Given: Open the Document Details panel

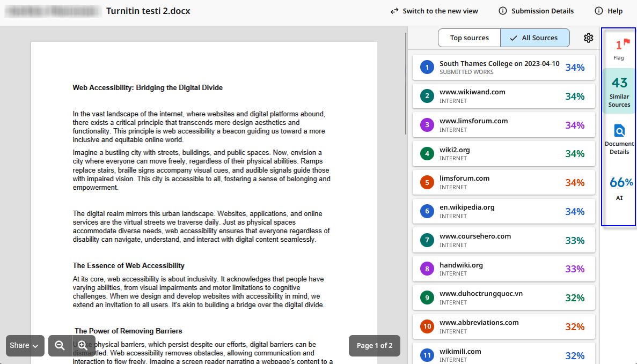Looking at the screenshot, I should [619, 138].
